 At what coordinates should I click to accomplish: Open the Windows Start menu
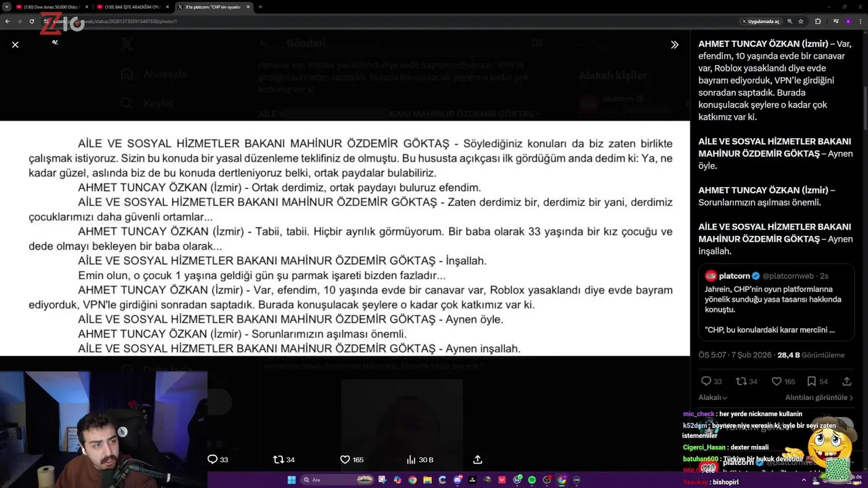click(x=292, y=480)
